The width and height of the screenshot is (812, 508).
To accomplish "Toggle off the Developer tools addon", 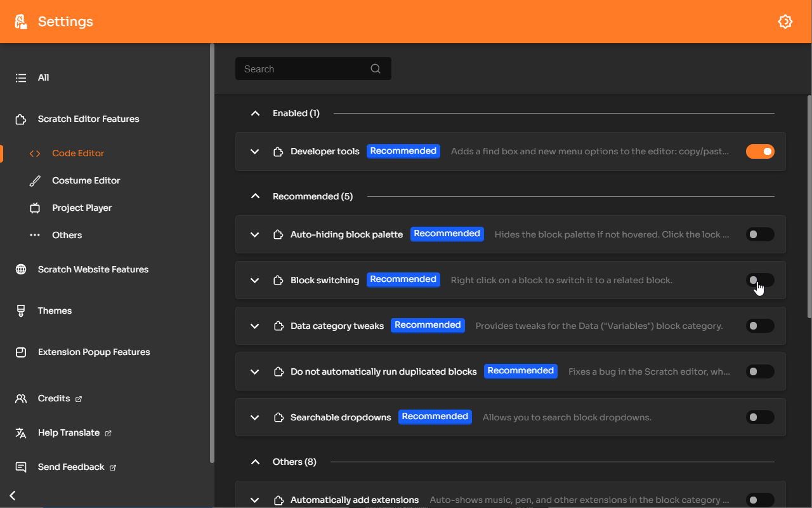I will 760,151.
